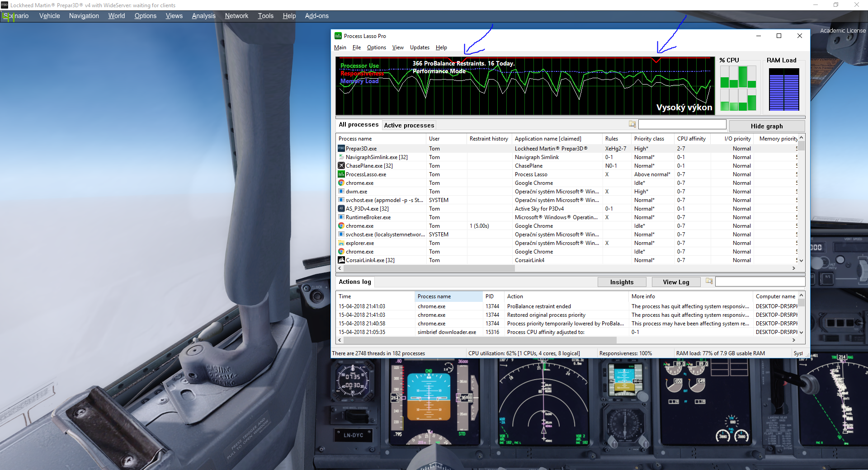Open the Tools menu in Prepar3D
Viewport: 868px width, 470px height.
coord(266,16)
